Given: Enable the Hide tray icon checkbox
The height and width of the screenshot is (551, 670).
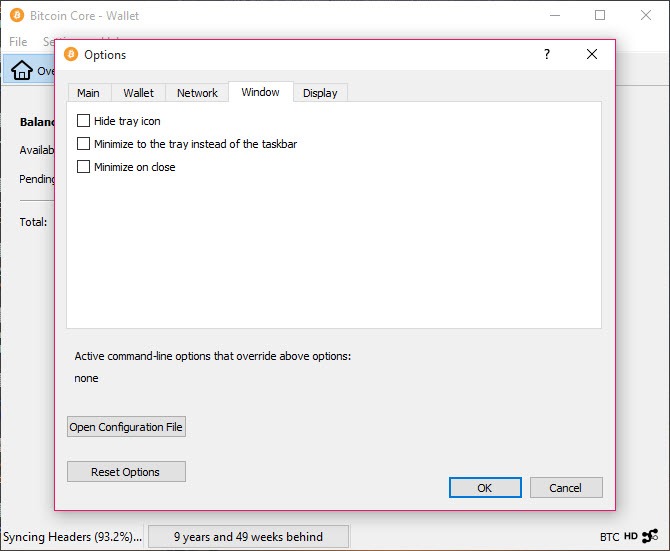Looking at the screenshot, I should pyautogui.click(x=83, y=121).
